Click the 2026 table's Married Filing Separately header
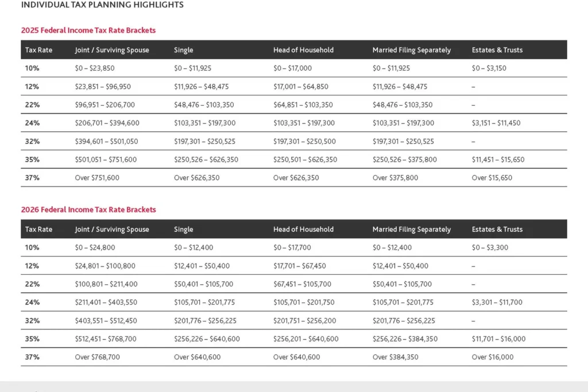 click(412, 230)
